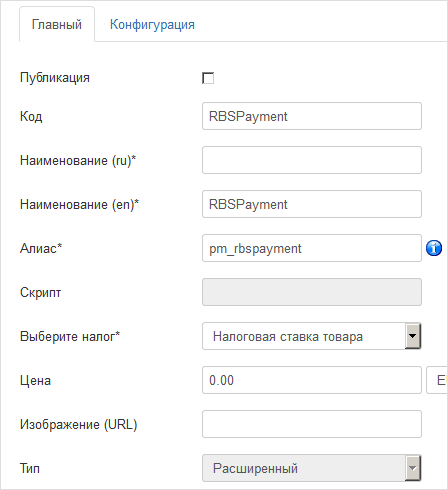Click the blue info icon beside Алиас
This screenshot has width=448, height=490.
pyautogui.click(x=434, y=248)
